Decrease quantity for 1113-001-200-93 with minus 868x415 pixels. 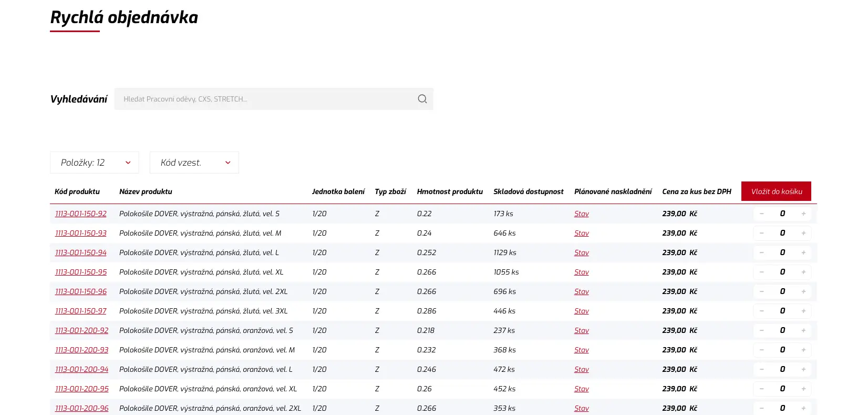(761, 350)
